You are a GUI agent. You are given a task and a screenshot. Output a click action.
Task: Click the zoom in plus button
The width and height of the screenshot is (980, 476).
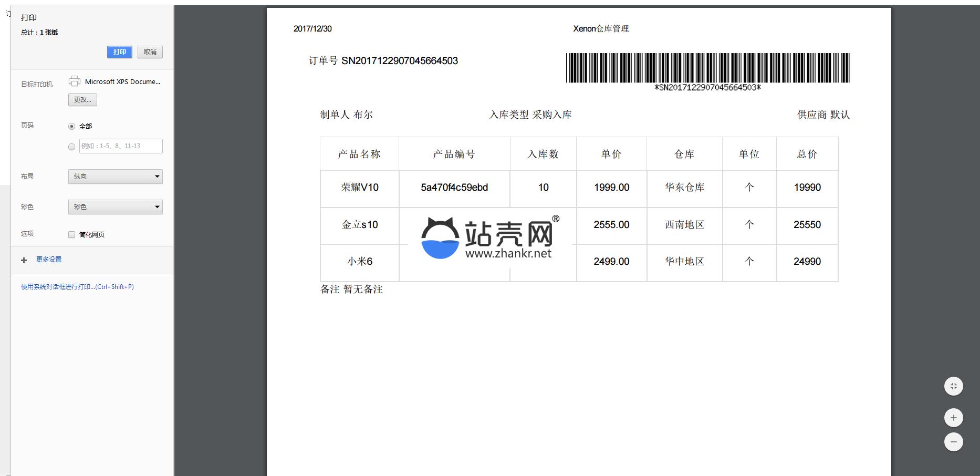(953, 418)
